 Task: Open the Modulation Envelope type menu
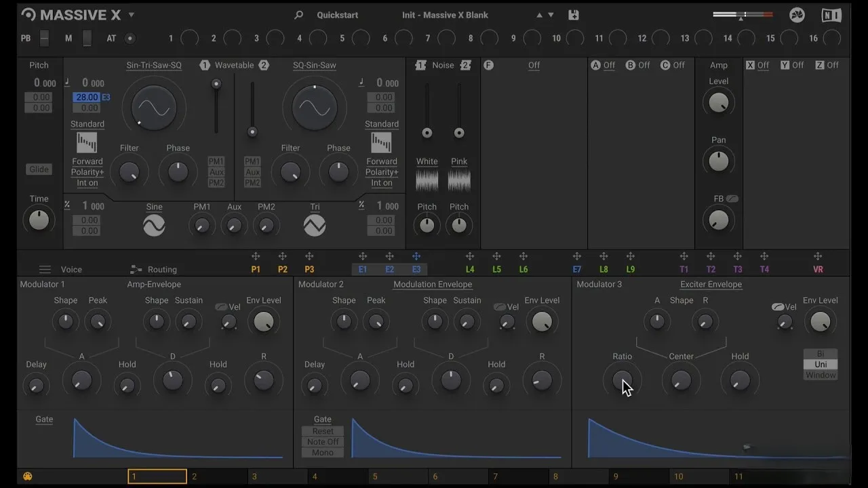(x=433, y=285)
